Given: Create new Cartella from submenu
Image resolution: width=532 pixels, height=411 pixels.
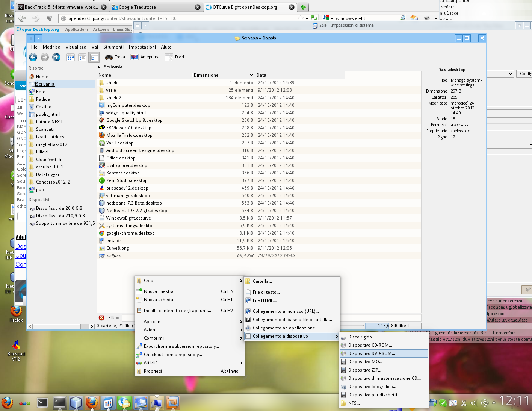Looking at the screenshot, I should [292, 281].
